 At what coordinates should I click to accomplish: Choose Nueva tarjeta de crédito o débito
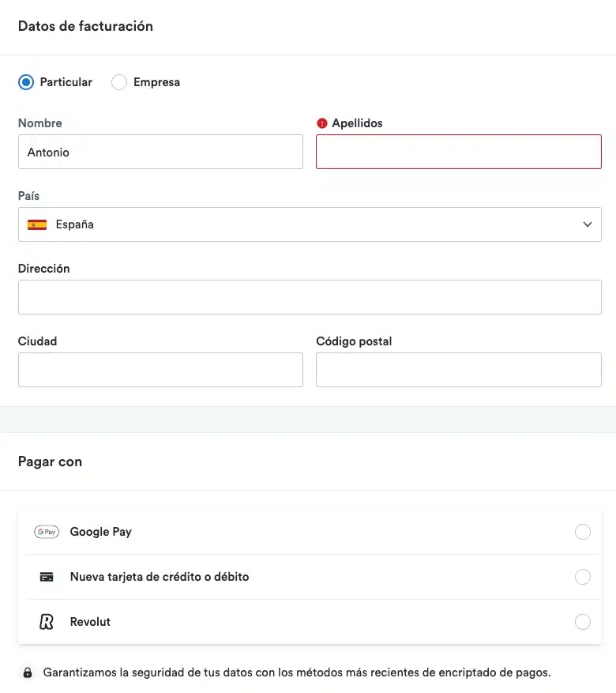click(x=583, y=576)
